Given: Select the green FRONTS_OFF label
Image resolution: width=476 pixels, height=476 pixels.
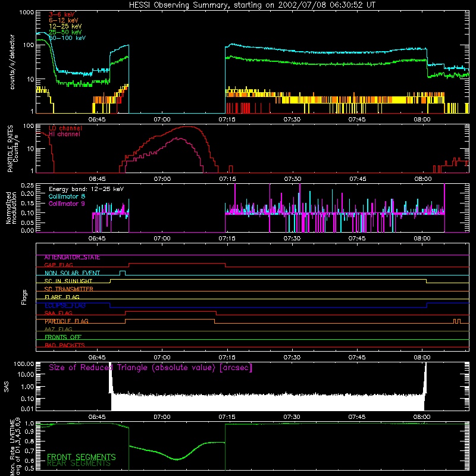Looking at the screenshot, I should 63,337.
